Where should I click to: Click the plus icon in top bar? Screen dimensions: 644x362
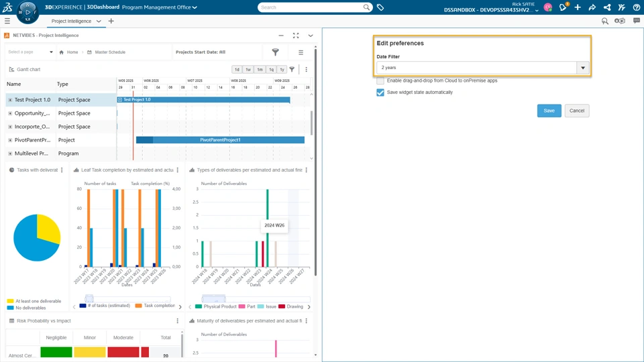click(578, 7)
